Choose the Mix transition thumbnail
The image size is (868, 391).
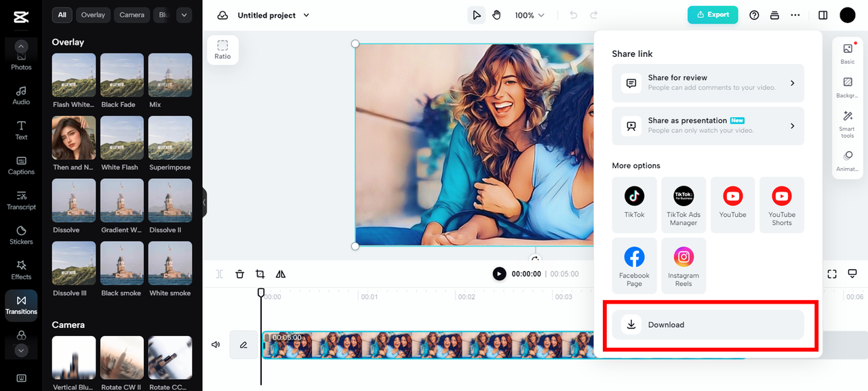pos(170,75)
